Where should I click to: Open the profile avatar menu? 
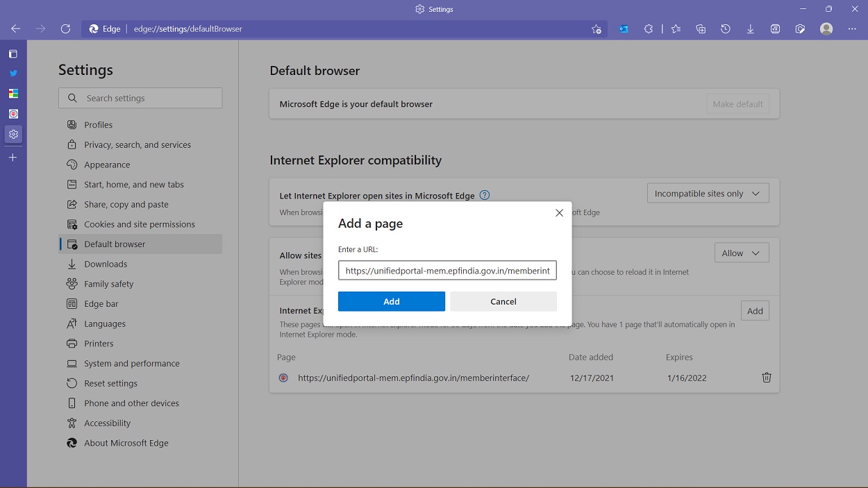pos(826,29)
